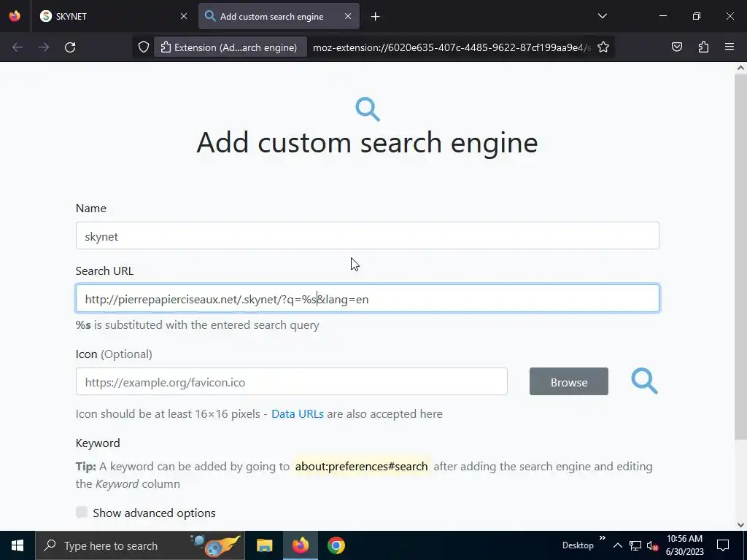Open File Explorer from the taskbar

click(264, 545)
